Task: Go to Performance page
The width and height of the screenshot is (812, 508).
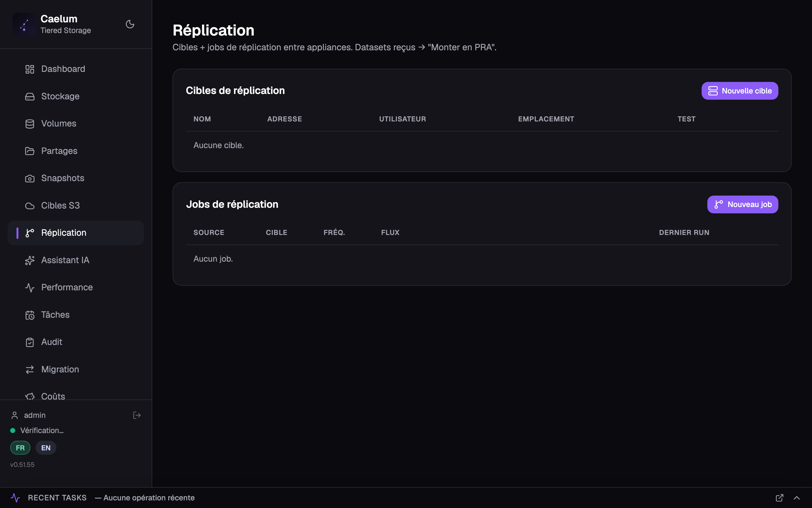Action: pos(76,287)
